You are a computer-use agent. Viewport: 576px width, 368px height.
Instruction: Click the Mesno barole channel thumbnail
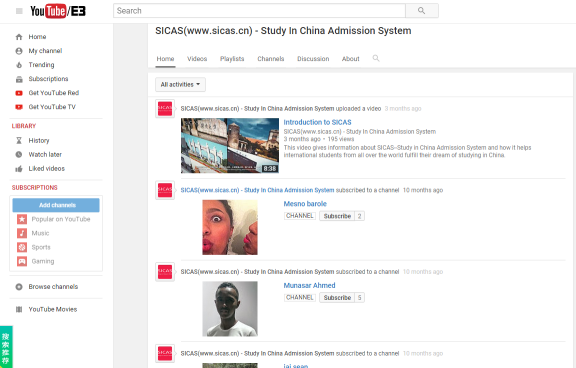coord(230,227)
